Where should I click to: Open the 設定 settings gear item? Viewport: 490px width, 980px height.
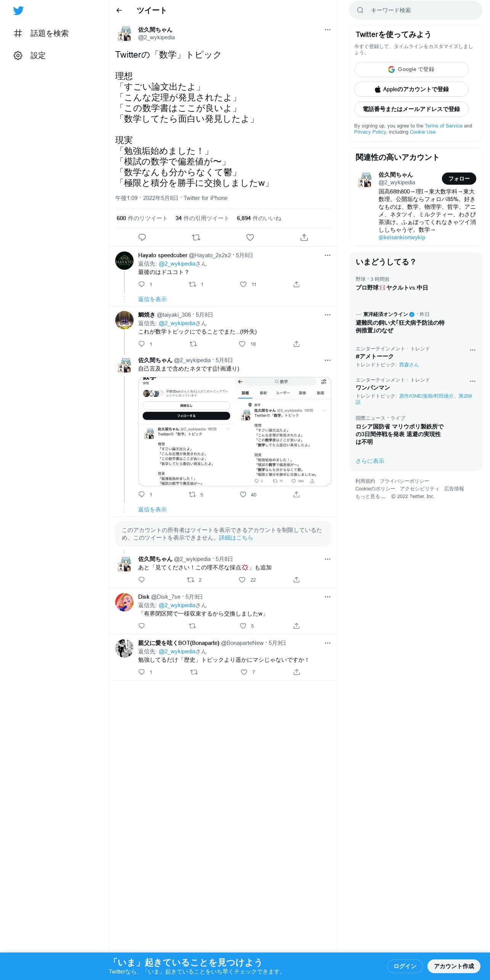(30, 55)
